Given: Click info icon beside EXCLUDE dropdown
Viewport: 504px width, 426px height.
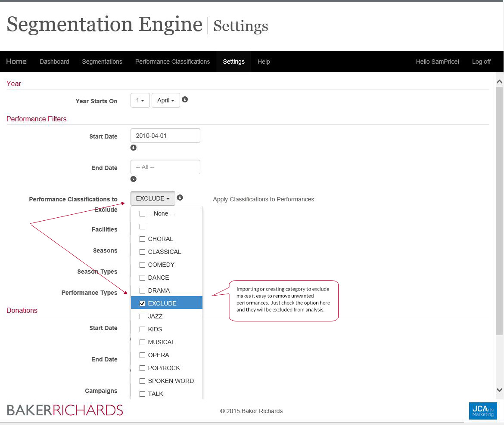Looking at the screenshot, I should tap(180, 198).
